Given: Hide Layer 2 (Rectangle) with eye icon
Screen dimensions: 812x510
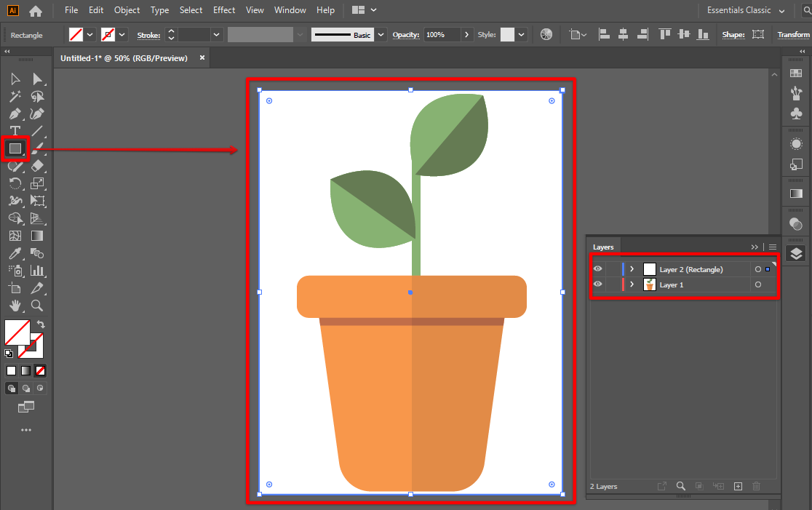Looking at the screenshot, I should pos(598,269).
